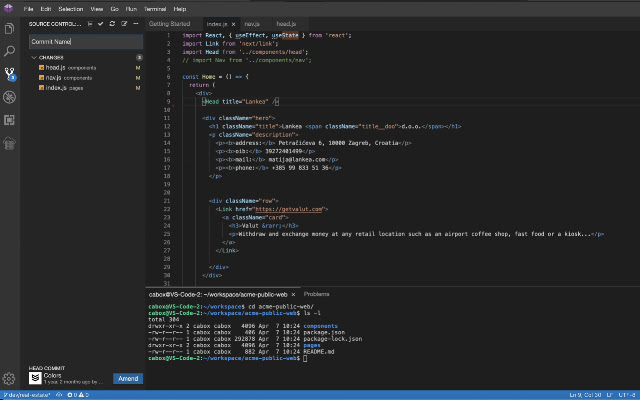Image resolution: width=640 pixels, height=400 pixels.
Task: Click 'README.md' in terminal output
Action: 319,351
